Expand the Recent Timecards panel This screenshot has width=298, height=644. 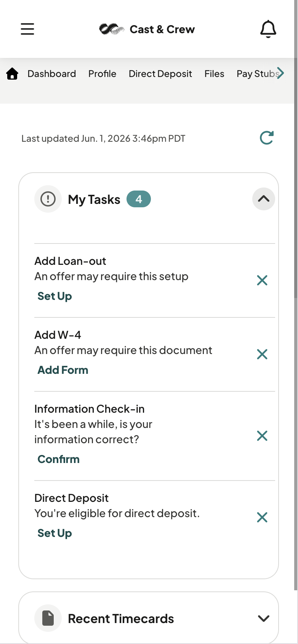(264, 618)
